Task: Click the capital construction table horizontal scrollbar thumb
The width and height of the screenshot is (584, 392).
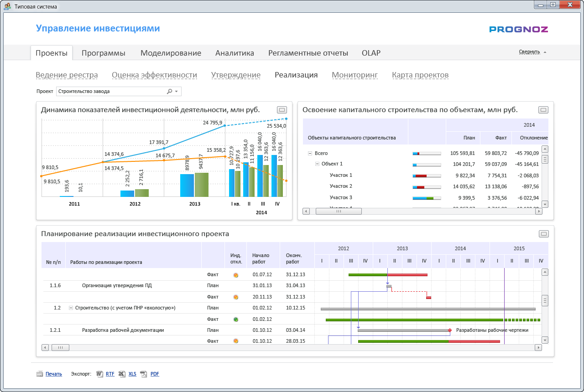Action: pyautogui.click(x=338, y=211)
